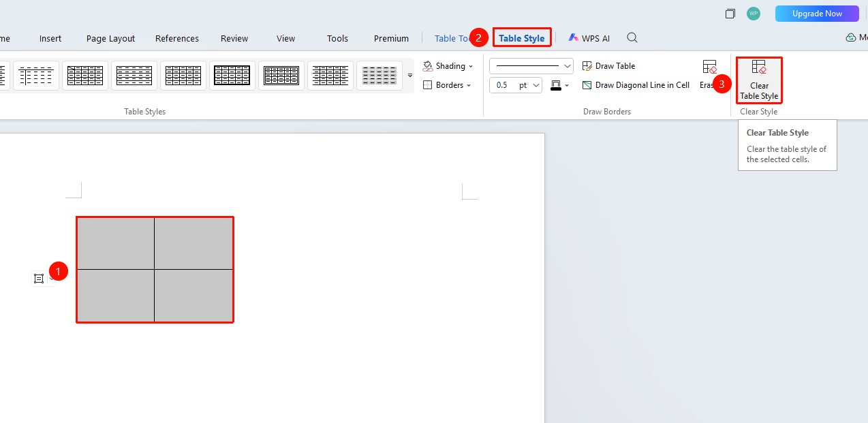Image resolution: width=868 pixels, height=423 pixels.
Task: Switch to the Tools tab
Action: click(337, 38)
